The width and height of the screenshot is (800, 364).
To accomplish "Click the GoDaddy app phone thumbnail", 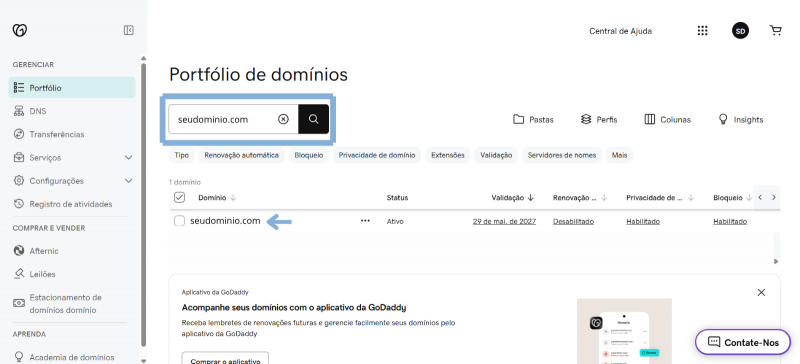I will (624, 331).
